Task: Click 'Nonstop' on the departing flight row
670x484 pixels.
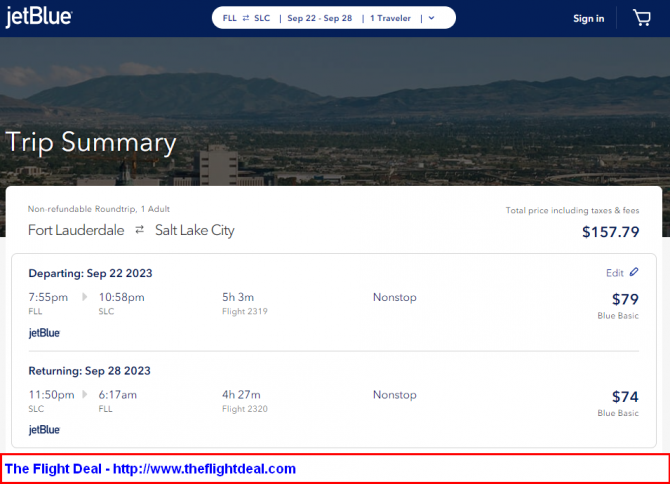Action: 394,297
